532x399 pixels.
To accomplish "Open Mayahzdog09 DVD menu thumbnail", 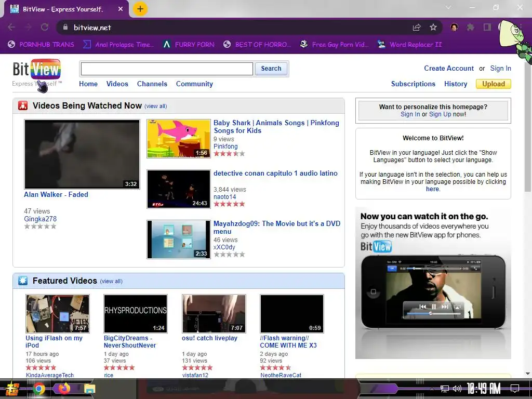I will [179, 239].
